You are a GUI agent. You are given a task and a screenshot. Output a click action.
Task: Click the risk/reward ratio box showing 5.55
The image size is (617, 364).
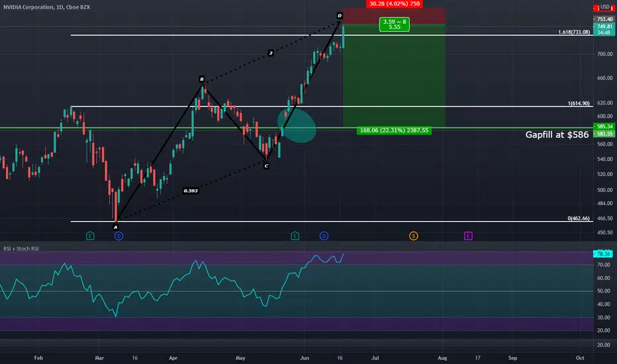pos(395,24)
